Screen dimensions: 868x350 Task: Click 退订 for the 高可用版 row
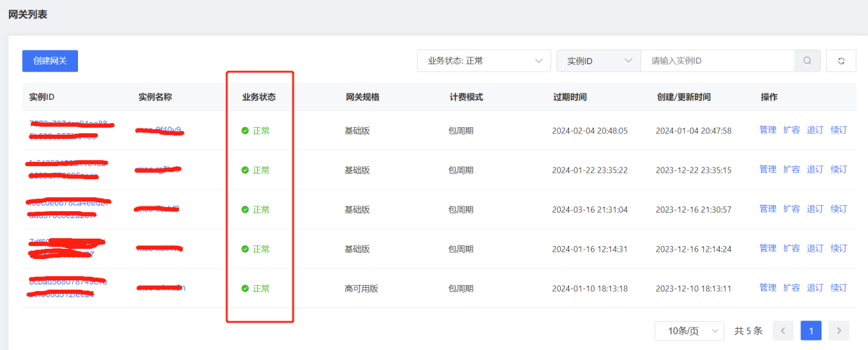pos(815,288)
